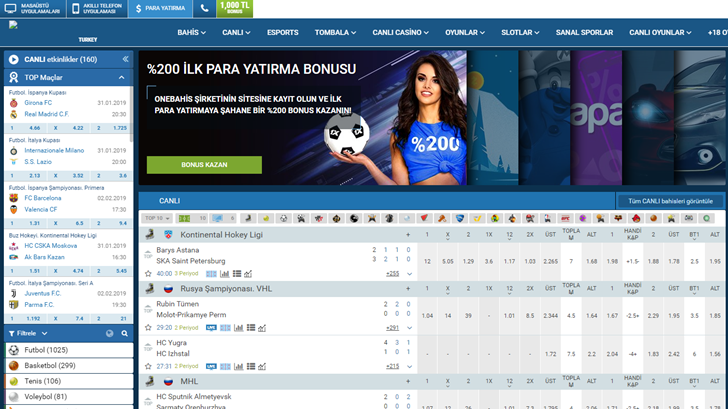Viewport: 728px width, 409px height.
Task: Open the TOMBALA menu
Action: [335, 32]
